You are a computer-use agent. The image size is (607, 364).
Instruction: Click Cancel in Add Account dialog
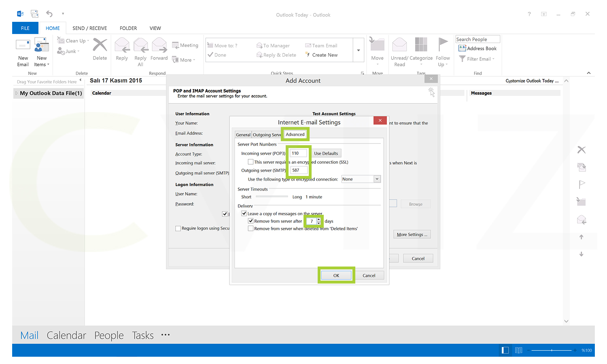(x=418, y=258)
